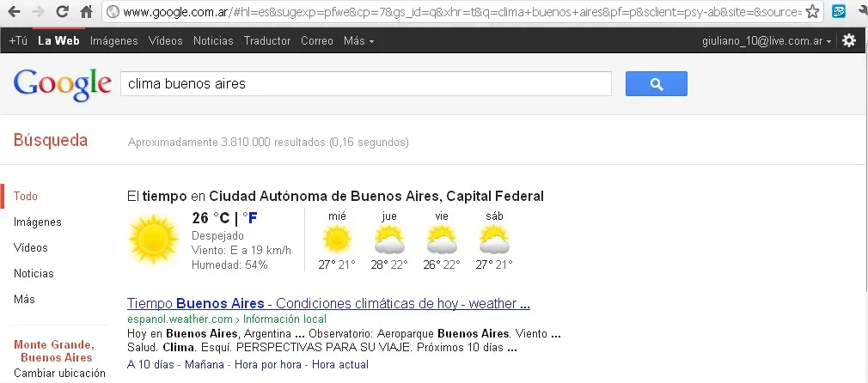Click '28° 22°' Thursday temperatures
The width and height of the screenshot is (868, 383).
(389, 264)
